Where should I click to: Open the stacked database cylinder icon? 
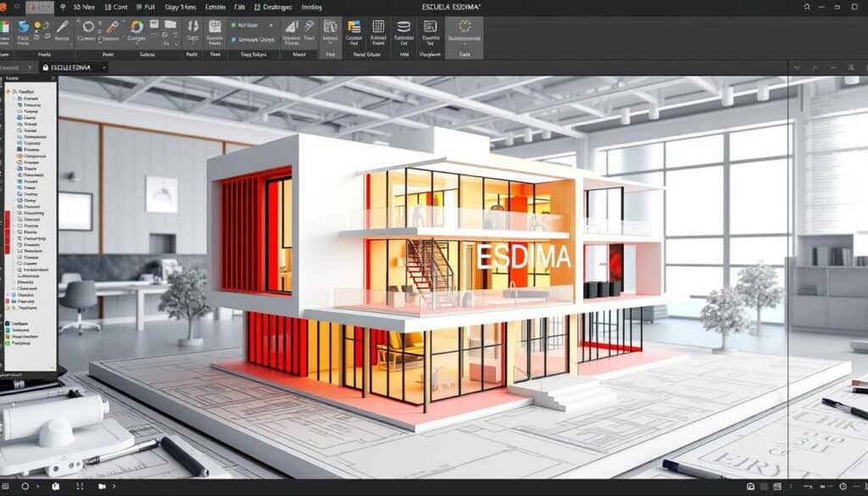(x=404, y=27)
